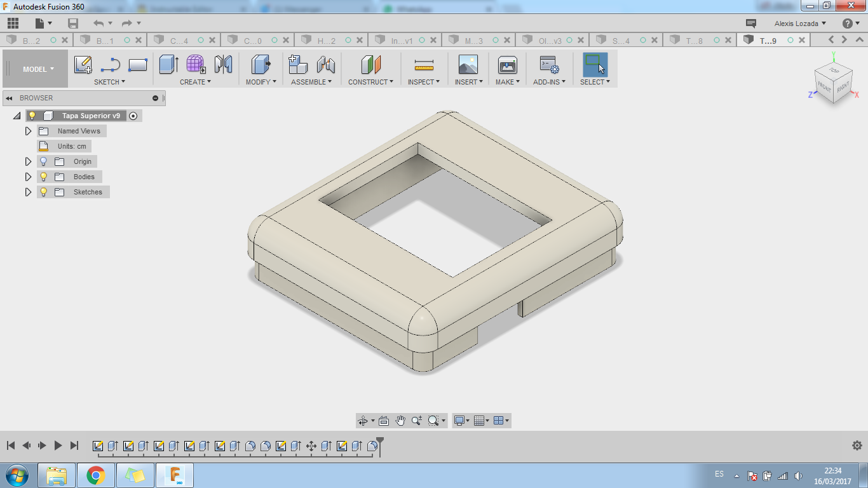Select the Offset Plane construct tool
The height and width of the screenshot is (488, 868).
pos(370,65)
